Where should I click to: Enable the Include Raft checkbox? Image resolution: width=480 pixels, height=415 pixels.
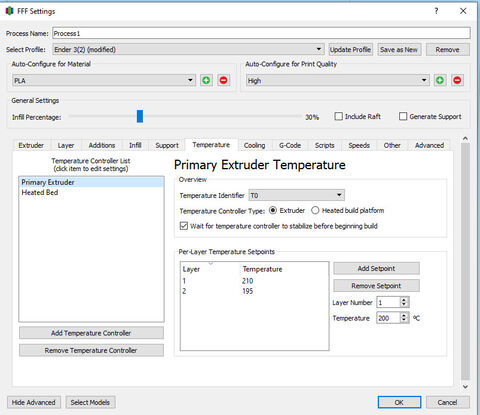pyautogui.click(x=338, y=116)
